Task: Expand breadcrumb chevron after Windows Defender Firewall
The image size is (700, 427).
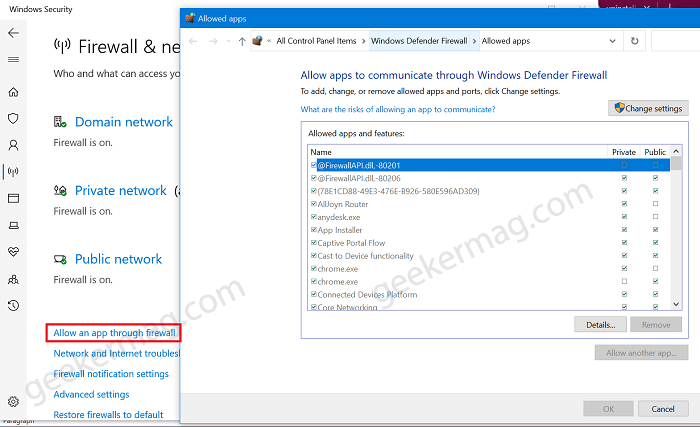Action: 475,41
